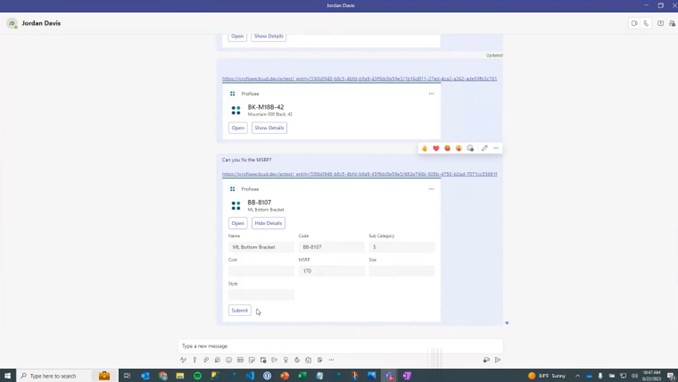
Task: Open the Loop components icon in compose toolbar
Action: point(217,360)
